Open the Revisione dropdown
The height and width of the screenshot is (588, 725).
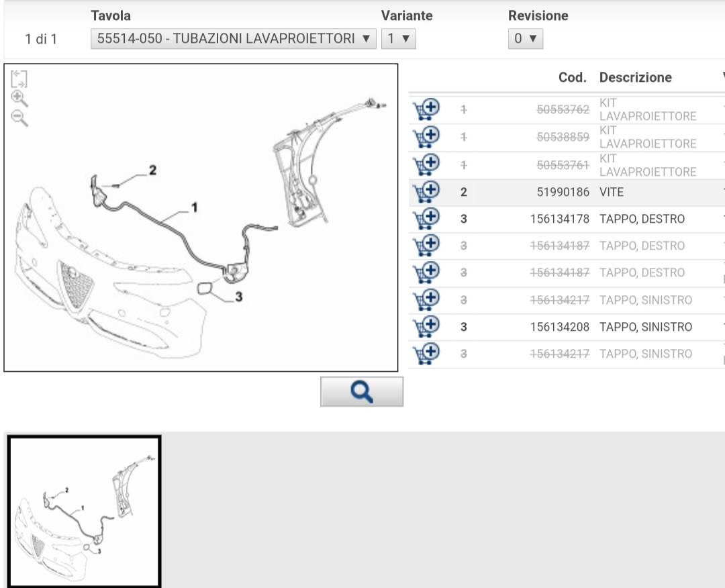525,38
